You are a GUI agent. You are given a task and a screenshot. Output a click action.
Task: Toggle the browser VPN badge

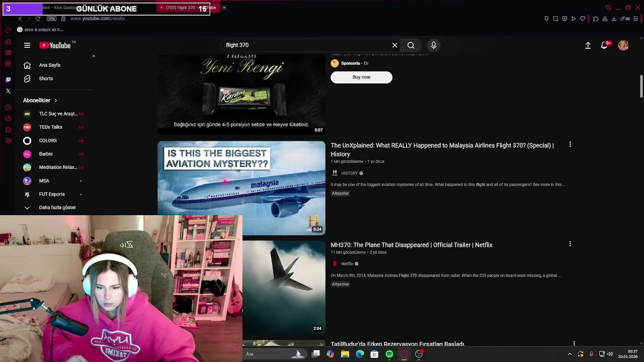tap(51, 19)
